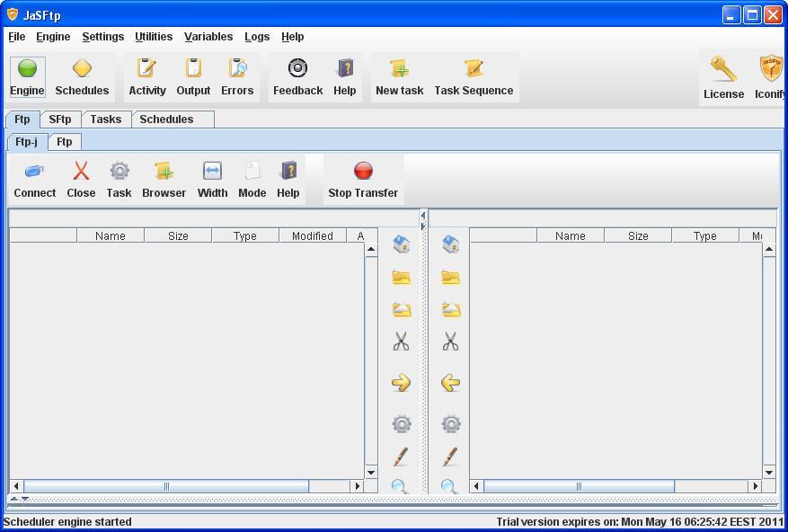Click the left pane's magnifier icon
Viewport: 788px width, 532px height.
[400, 486]
